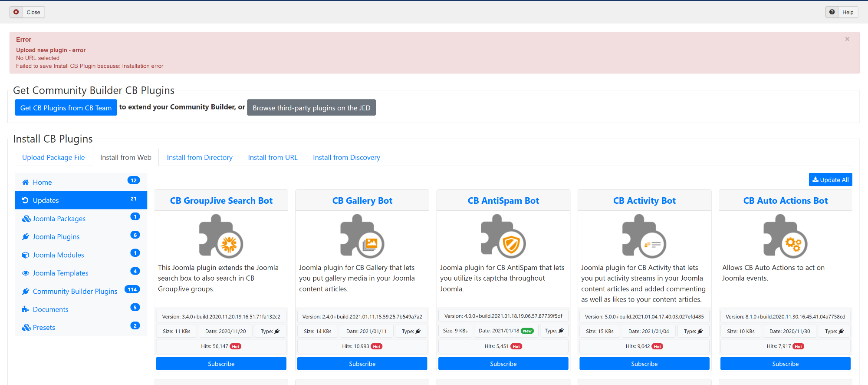Click the Hot badge on AntiSpam Bot hits
This screenshot has height=385, width=868.
click(x=516, y=346)
